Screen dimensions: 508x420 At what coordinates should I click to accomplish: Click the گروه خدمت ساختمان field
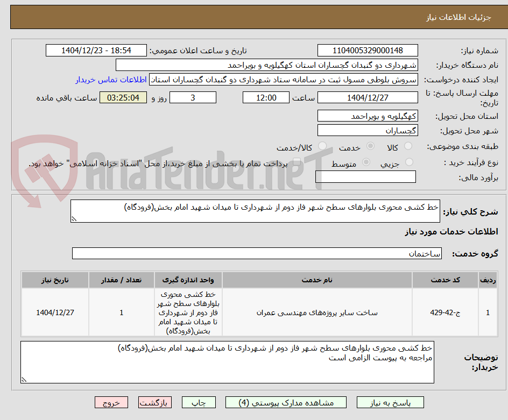point(257,253)
